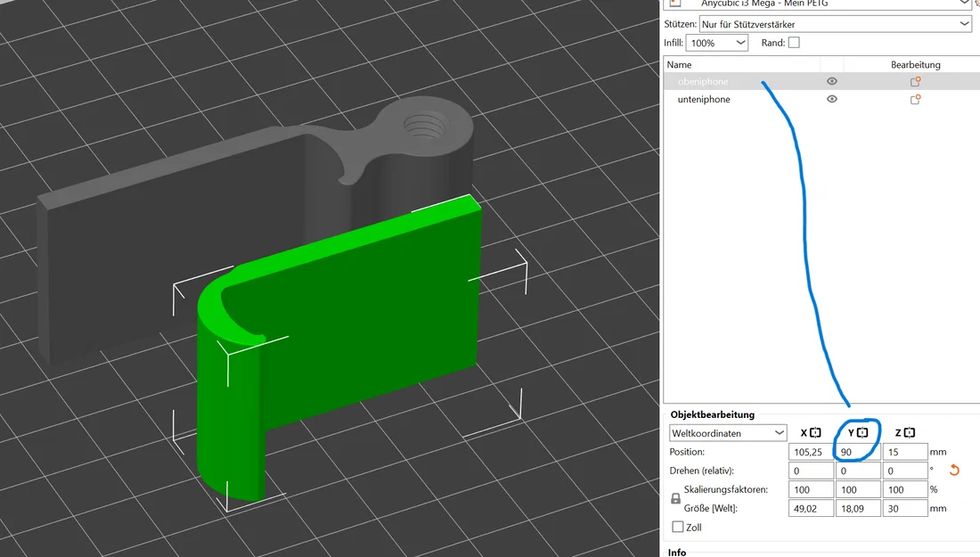Viewport: 980px width, 557px height.
Task: Select obeniphone in object list
Action: [x=703, y=81]
